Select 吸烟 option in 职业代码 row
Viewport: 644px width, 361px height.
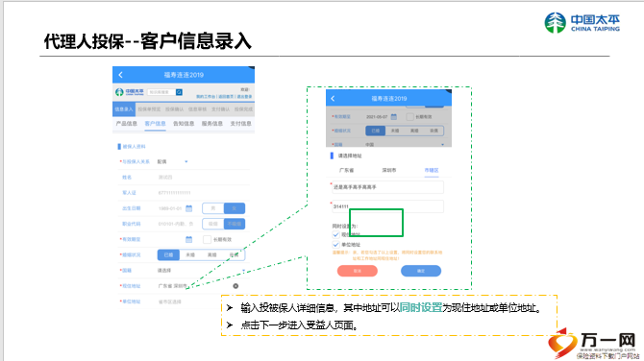point(213,224)
